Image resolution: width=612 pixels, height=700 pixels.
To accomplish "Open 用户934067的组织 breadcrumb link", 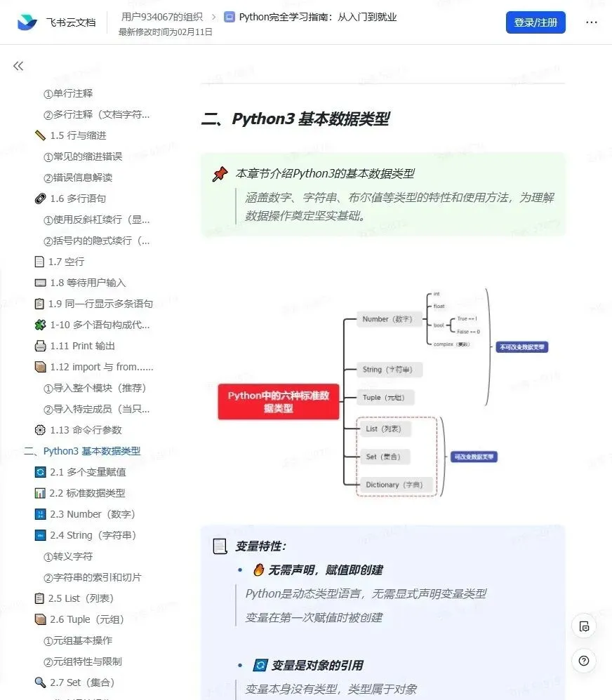I will (161, 17).
